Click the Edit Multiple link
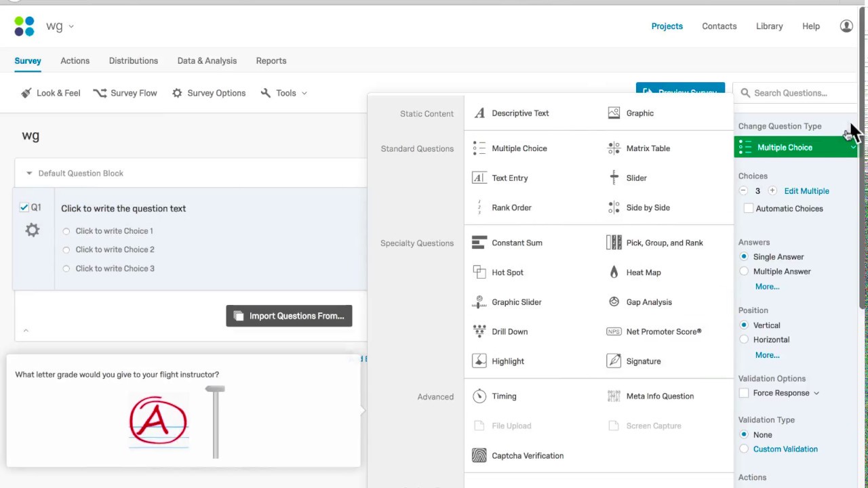Viewport: 868px width, 488px height. click(806, 191)
